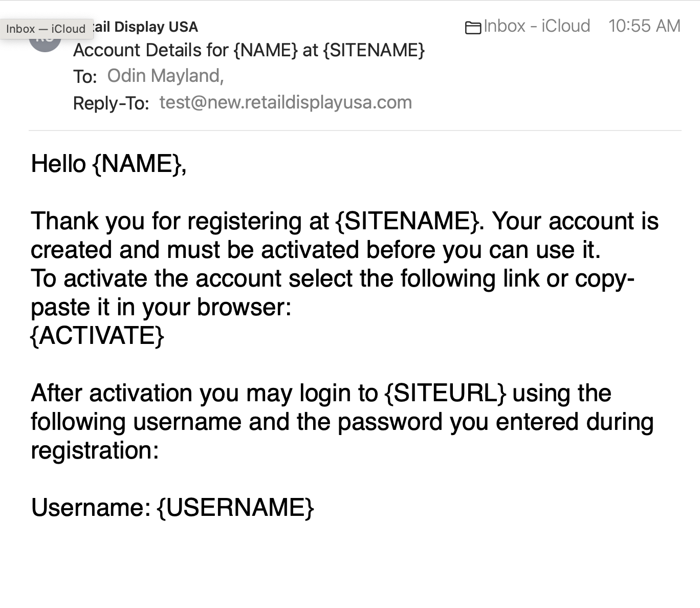Click the Inbox — iCloud tooltip
Screen dimensions: 700x608
pyautogui.click(x=46, y=29)
